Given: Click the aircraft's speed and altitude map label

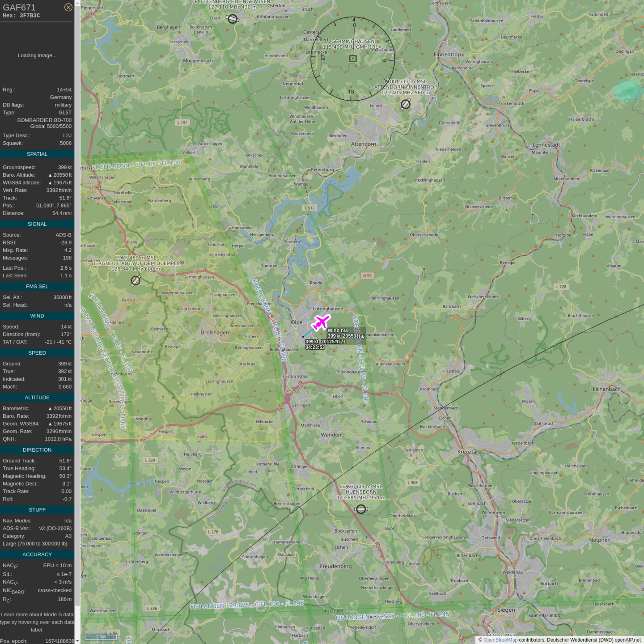Looking at the screenshot, I should click(x=345, y=336).
